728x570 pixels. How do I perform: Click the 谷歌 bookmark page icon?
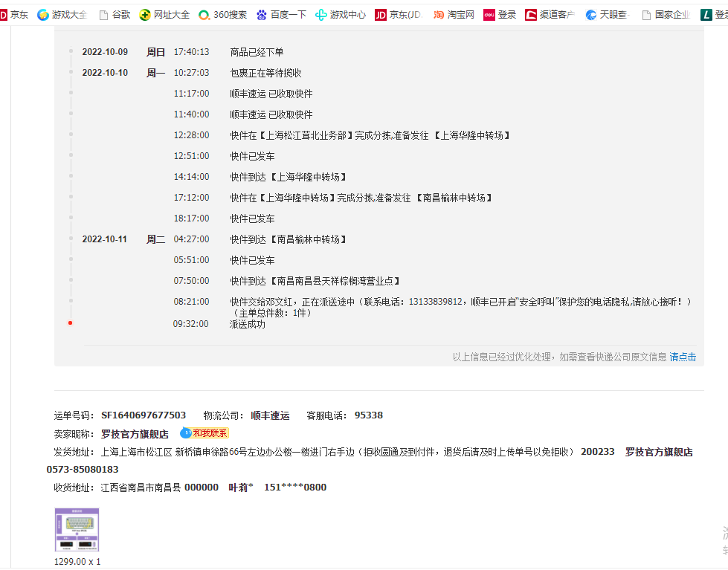(x=104, y=15)
